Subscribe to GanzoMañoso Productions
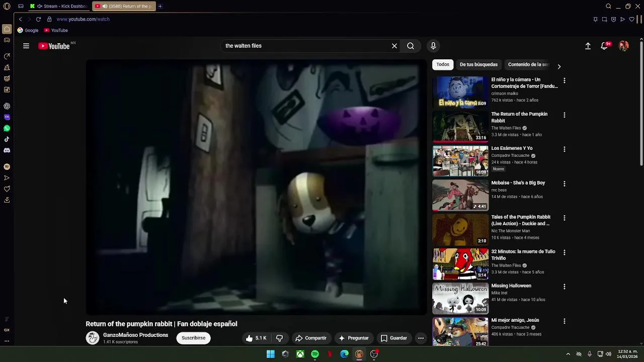The image size is (644, 362). click(193, 338)
